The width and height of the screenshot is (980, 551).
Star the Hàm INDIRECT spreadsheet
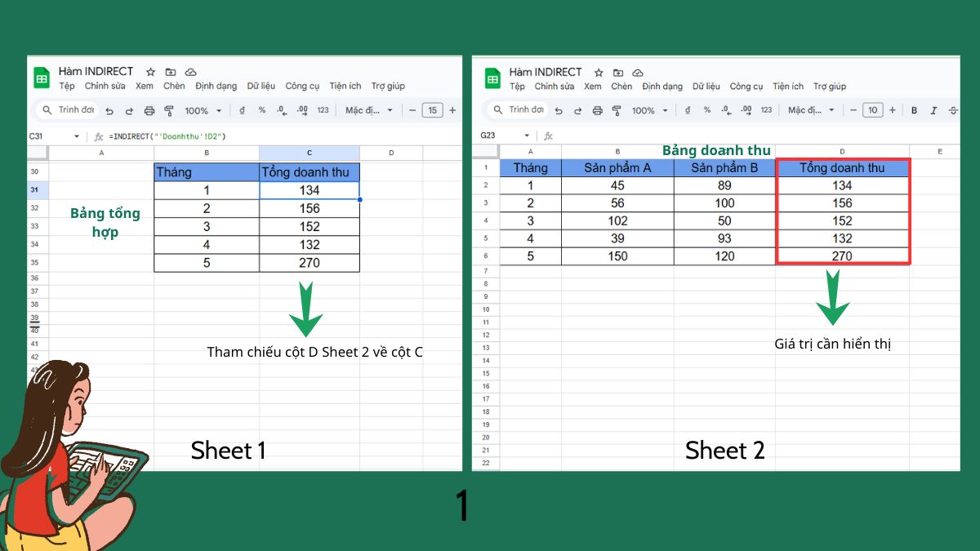[x=149, y=72]
